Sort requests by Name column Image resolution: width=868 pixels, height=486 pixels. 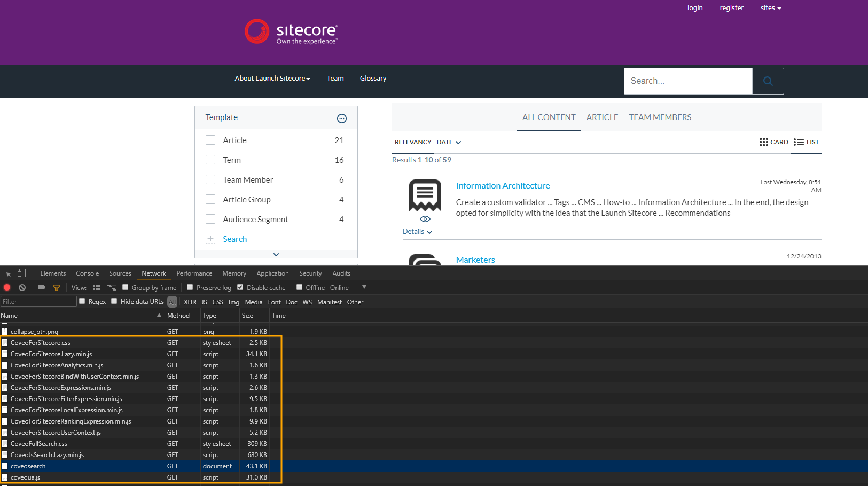[x=82, y=316]
